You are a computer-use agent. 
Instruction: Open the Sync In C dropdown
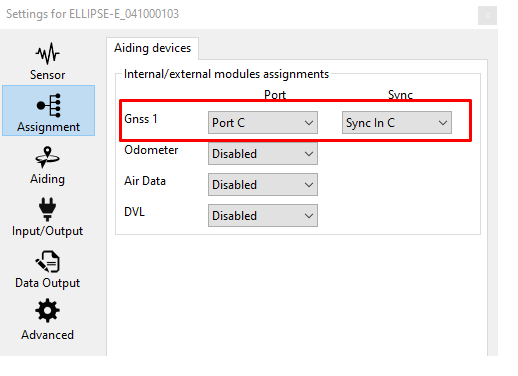[x=397, y=123]
